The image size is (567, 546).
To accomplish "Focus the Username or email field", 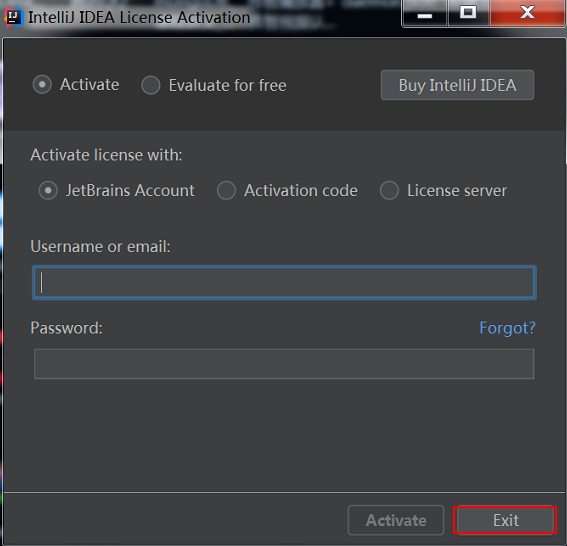I will tap(284, 282).
